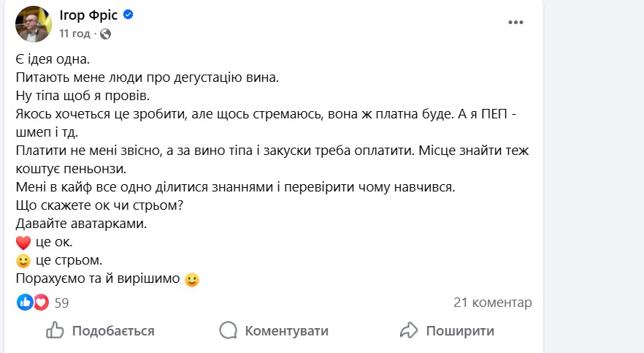Click the speech bubble comment icon
This screenshot has height=353, width=644.
coord(229,330)
